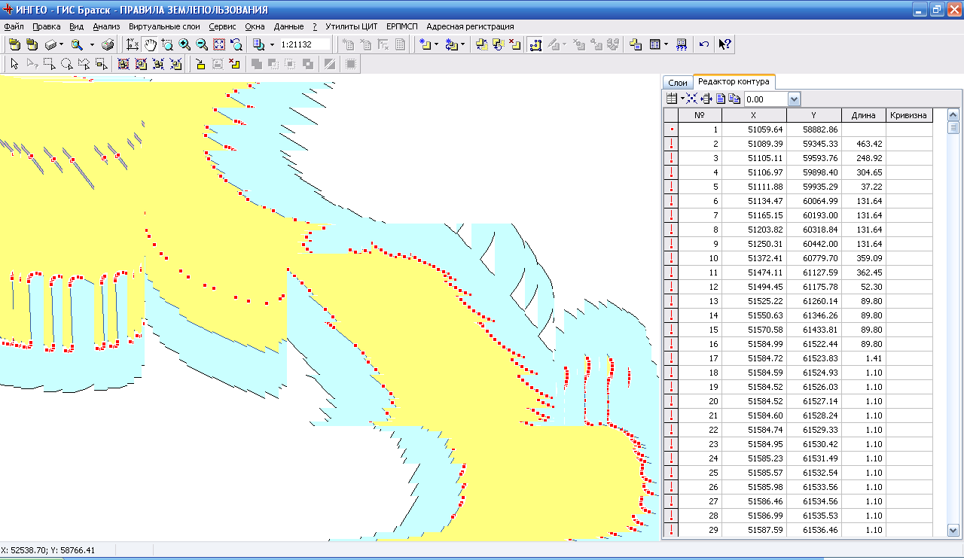Select Y cell 59345.33 in row 2

(x=814, y=144)
